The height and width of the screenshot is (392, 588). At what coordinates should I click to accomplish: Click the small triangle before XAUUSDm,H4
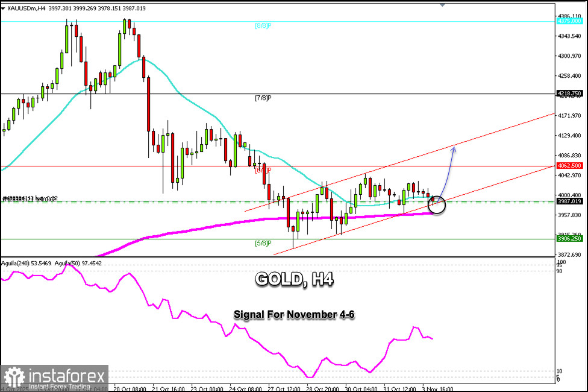[3, 8]
